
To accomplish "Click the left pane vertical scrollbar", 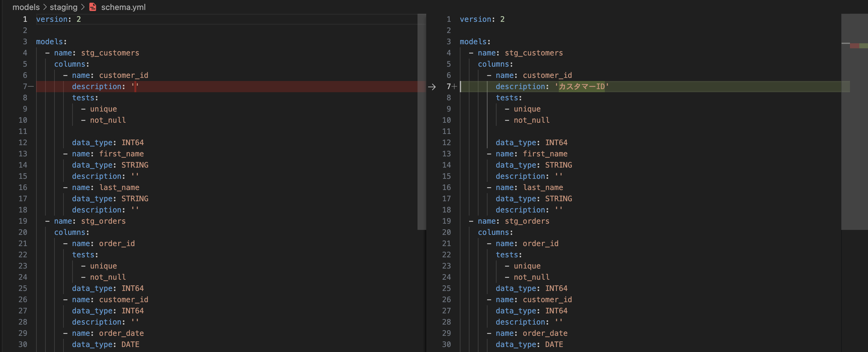I will coord(422,122).
